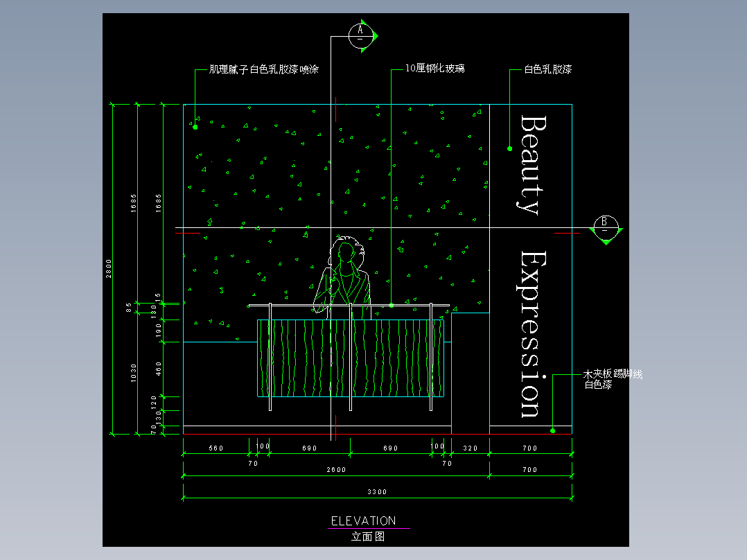Viewport: 747px width, 560px height.
Task: Select the 10厘钢化玻璃 annotation label
Action: pos(435,69)
